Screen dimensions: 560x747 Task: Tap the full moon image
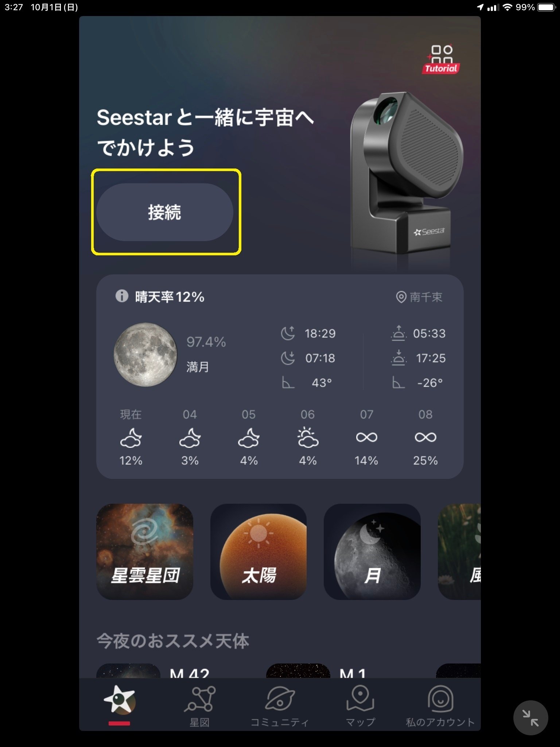[145, 354]
